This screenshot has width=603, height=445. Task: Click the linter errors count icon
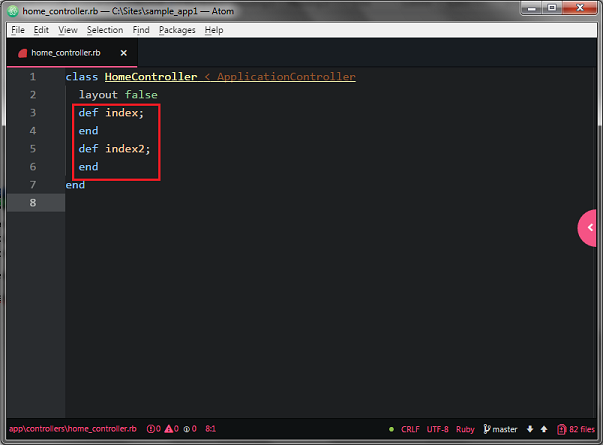[x=153, y=429]
